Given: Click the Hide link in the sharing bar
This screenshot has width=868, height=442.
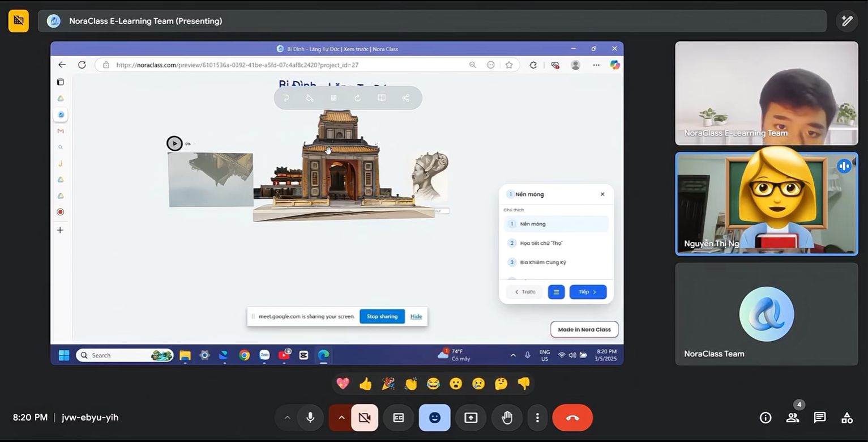Looking at the screenshot, I should tap(416, 316).
